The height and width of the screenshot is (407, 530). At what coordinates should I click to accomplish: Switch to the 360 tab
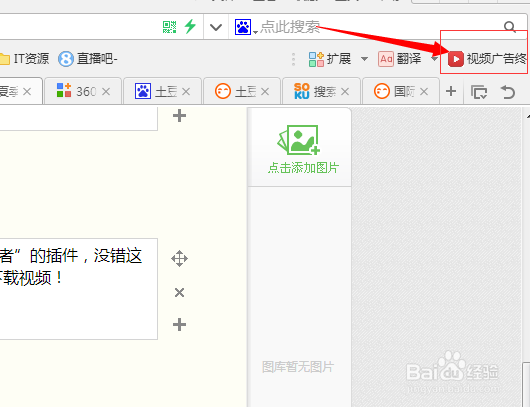[77, 91]
